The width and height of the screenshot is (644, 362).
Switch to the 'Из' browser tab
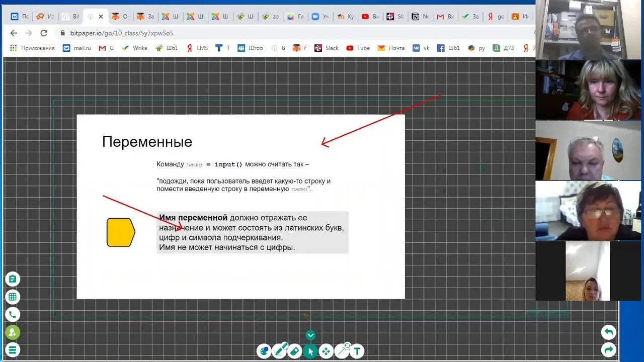tap(45, 17)
